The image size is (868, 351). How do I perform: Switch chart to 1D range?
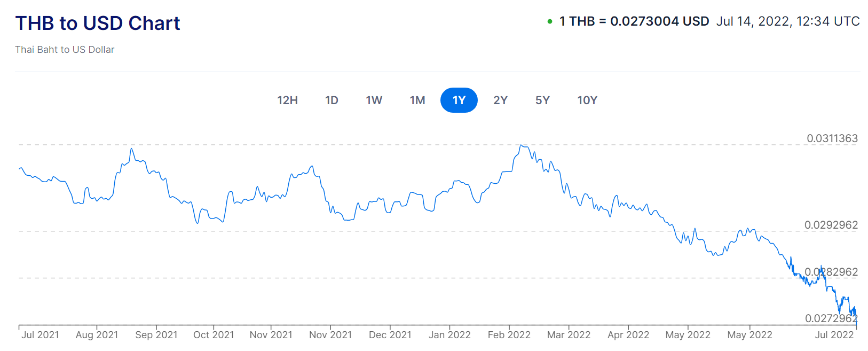click(x=332, y=100)
